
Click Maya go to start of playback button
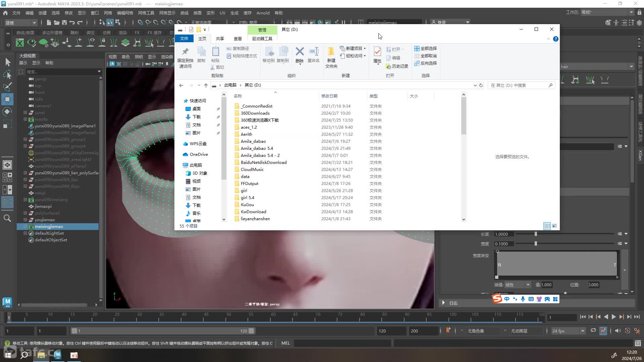click(x=583, y=317)
